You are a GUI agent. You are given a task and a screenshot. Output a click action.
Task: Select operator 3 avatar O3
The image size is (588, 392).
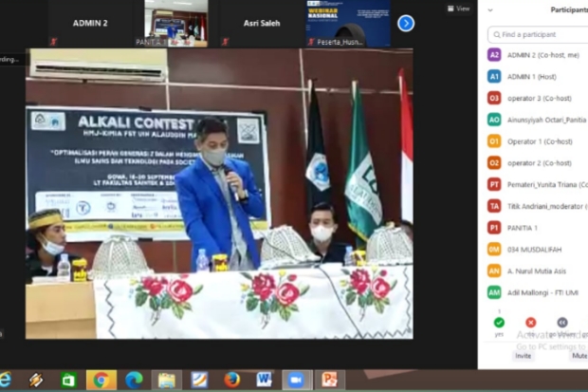[494, 98]
